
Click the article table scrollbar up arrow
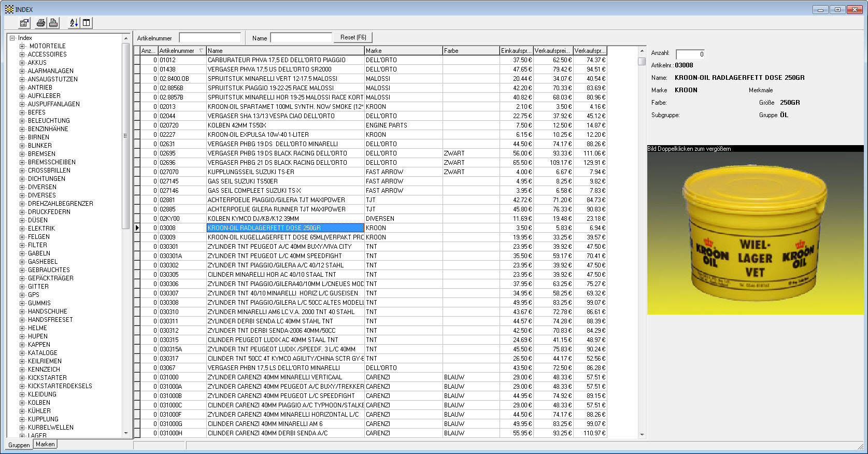[x=642, y=51]
